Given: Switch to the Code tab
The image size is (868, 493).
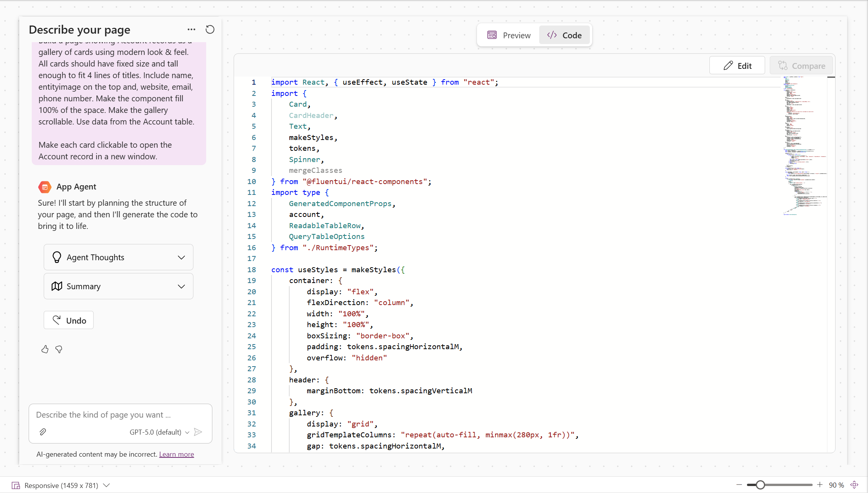Looking at the screenshot, I should (x=565, y=35).
